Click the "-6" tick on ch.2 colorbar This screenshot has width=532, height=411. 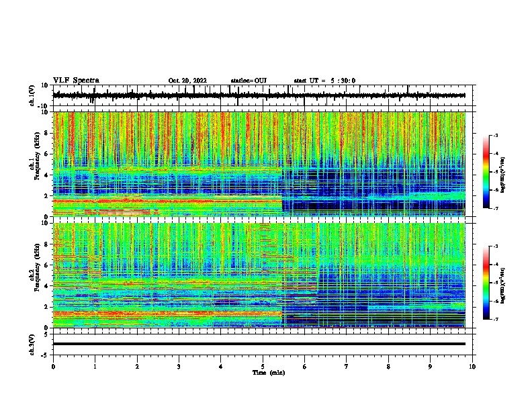click(495, 301)
